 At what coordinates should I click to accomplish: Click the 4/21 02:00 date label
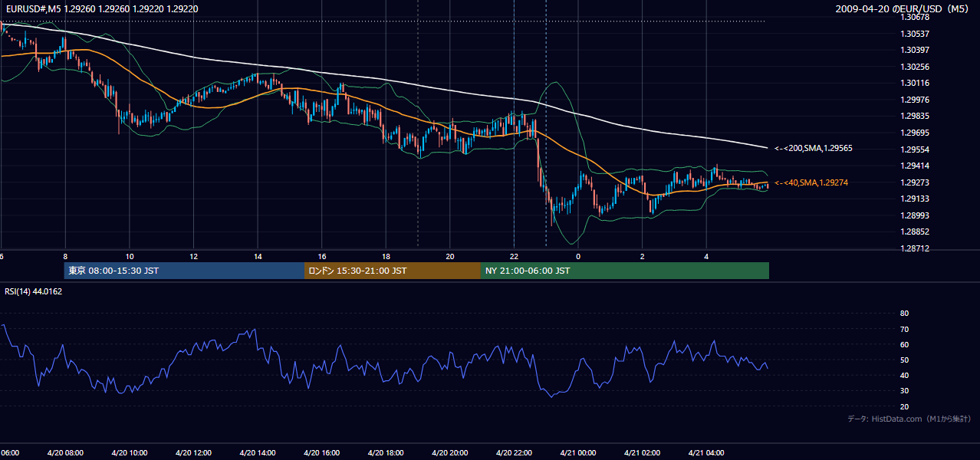coord(642,453)
